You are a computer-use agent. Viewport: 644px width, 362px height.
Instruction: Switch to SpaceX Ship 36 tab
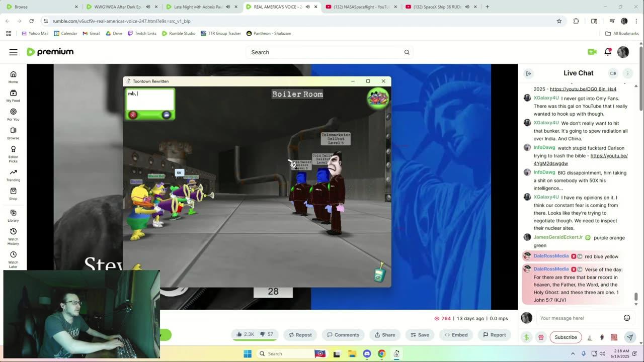click(442, 7)
